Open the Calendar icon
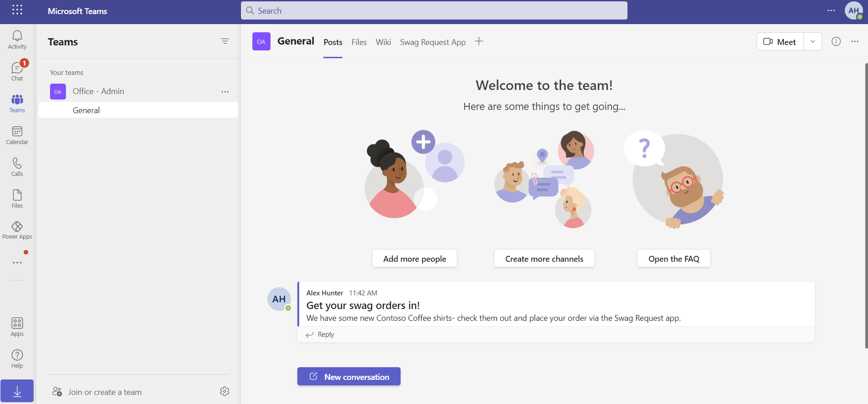 [x=17, y=135]
